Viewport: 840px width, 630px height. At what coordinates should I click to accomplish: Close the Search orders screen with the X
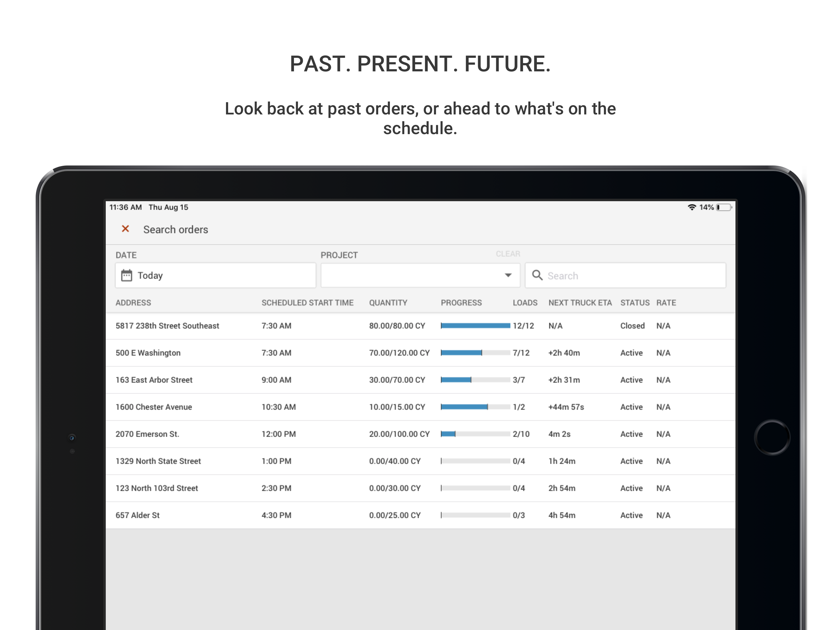coord(125,229)
